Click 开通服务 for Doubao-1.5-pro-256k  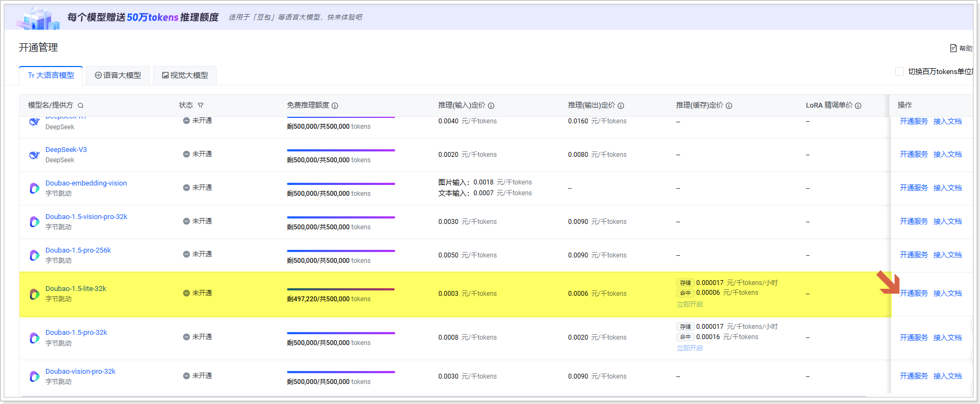pos(914,255)
